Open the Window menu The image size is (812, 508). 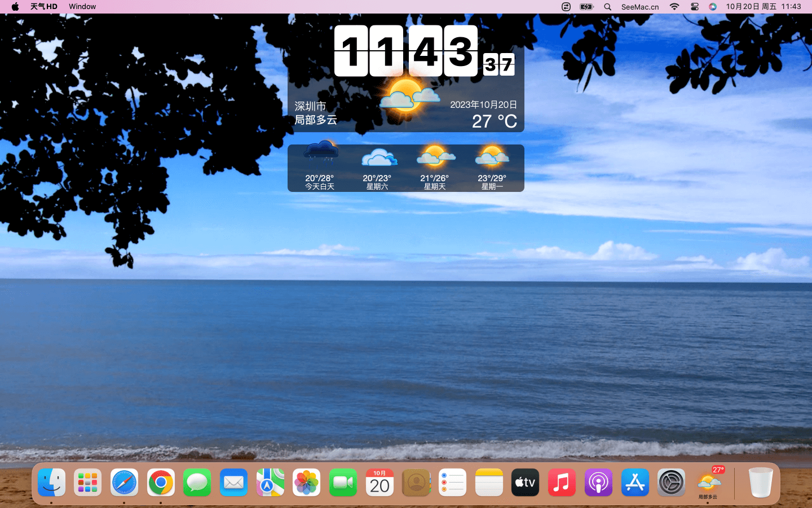click(82, 7)
